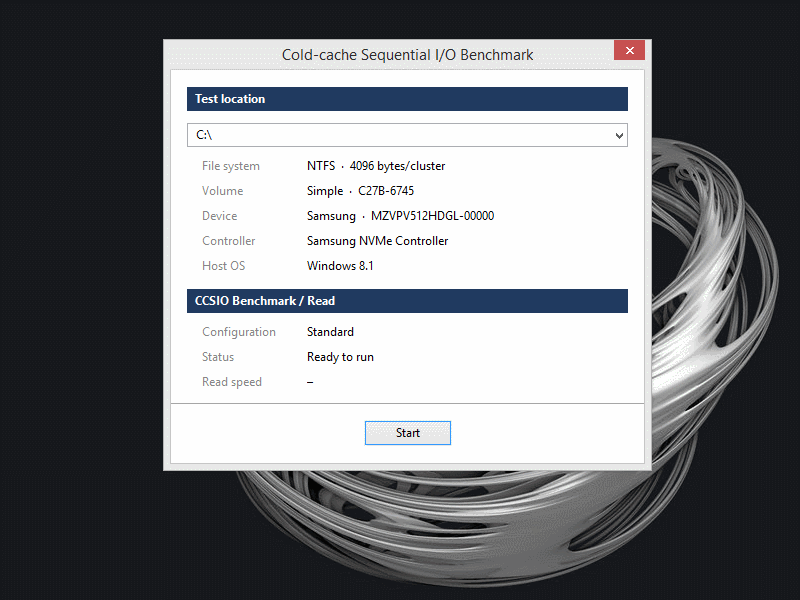Image resolution: width=800 pixels, height=600 pixels.
Task: Click the Standard configuration value
Action: click(330, 332)
